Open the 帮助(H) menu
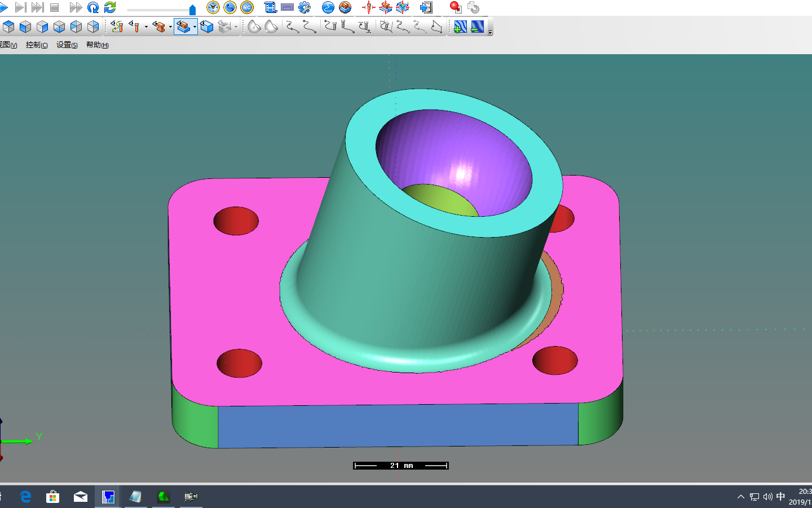The image size is (812, 508). (x=98, y=45)
